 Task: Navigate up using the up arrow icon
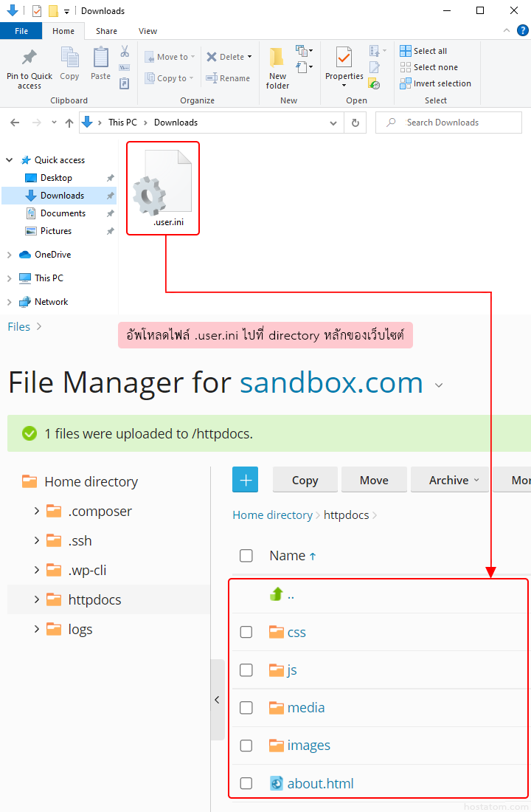click(x=69, y=123)
